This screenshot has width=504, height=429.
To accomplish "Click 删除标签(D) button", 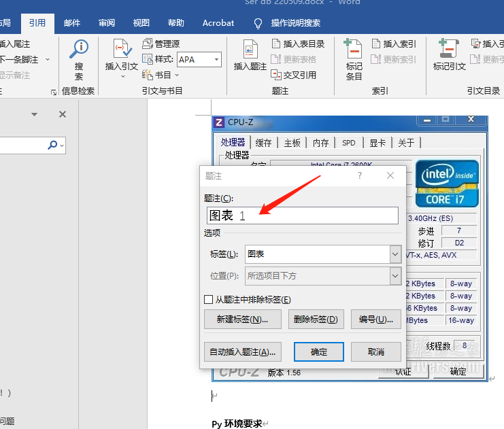I will tap(316, 319).
